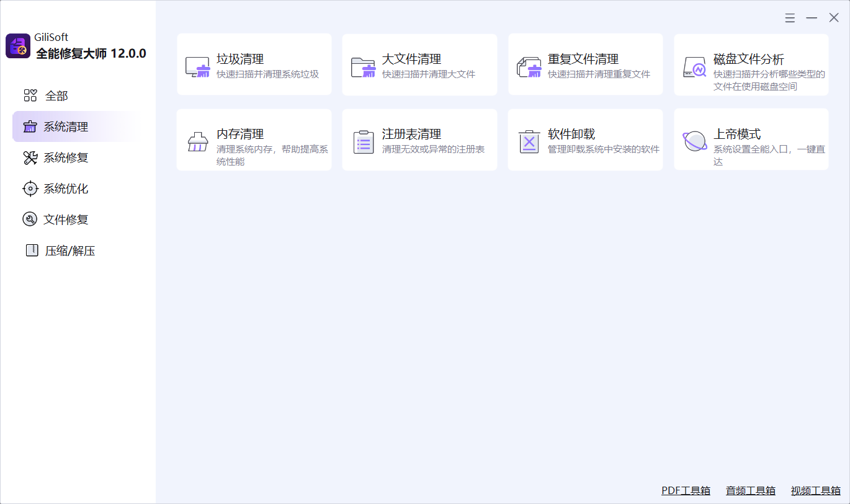Open the PDF工具箱 link
850x504 pixels.
pos(686,490)
